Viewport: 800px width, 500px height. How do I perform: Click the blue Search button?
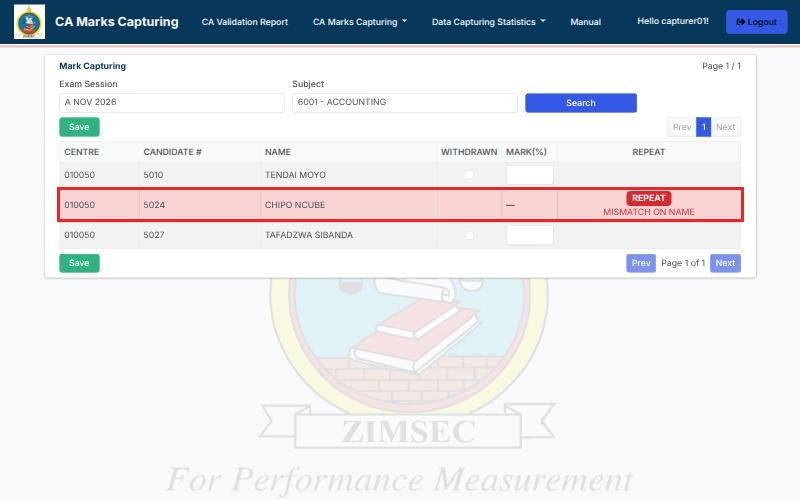point(581,103)
